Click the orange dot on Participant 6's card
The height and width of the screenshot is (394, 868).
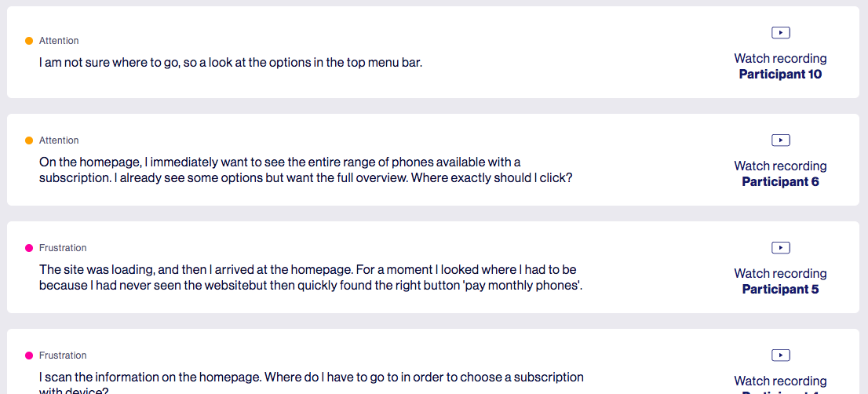click(x=29, y=140)
